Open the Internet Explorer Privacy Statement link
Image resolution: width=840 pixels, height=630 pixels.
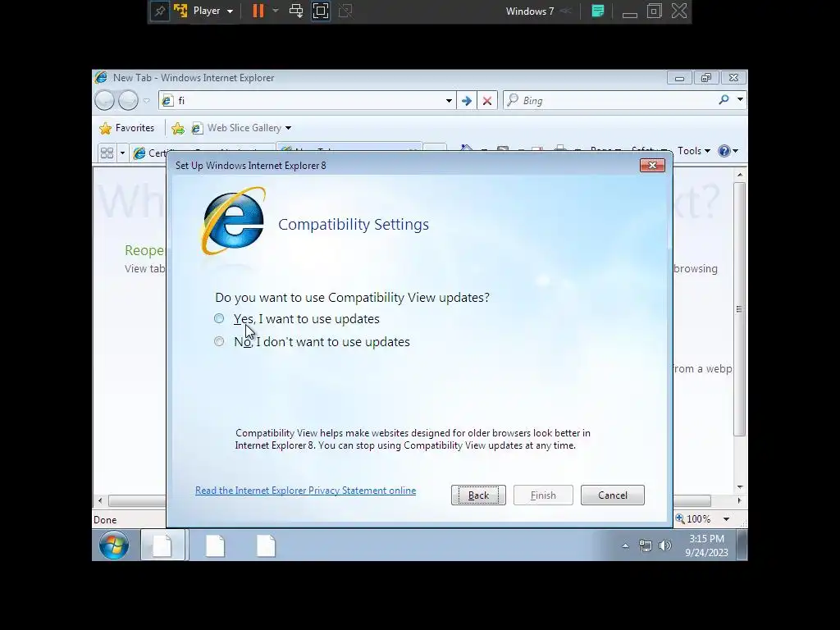305,491
